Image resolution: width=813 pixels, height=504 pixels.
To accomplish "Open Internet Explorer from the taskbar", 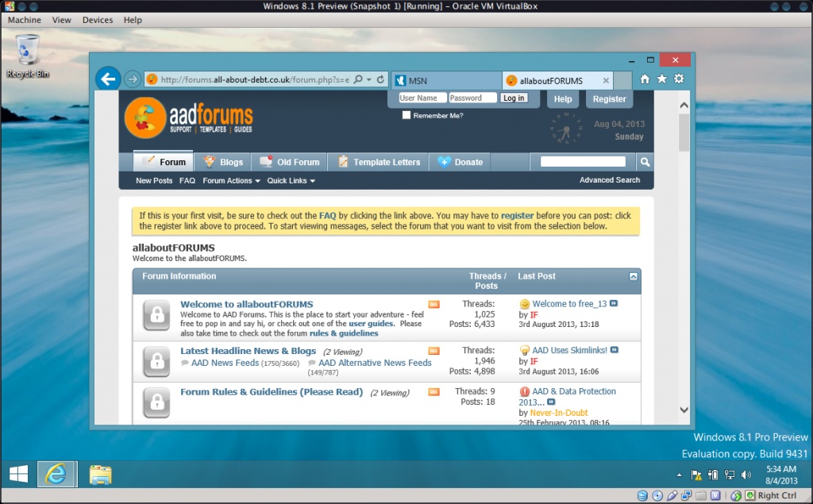I will pyautogui.click(x=56, y=474).
